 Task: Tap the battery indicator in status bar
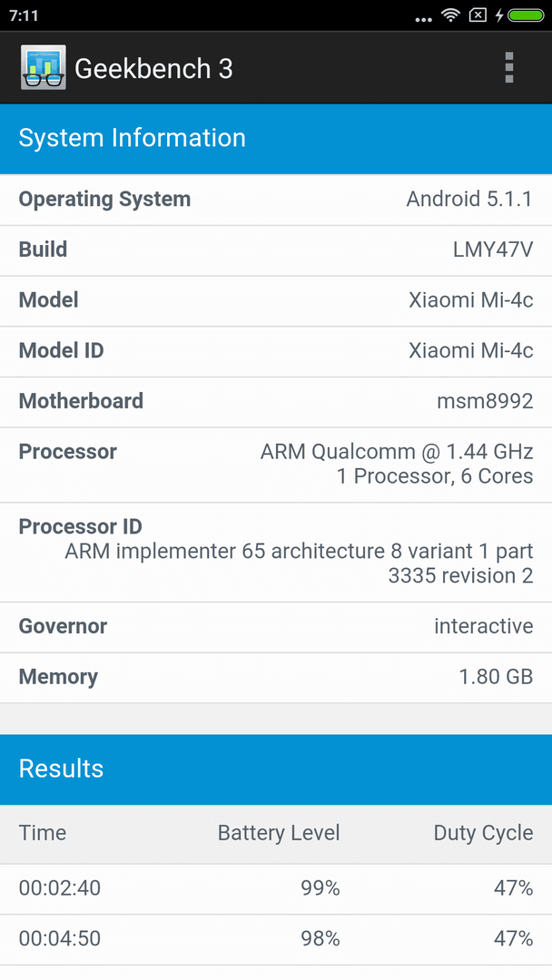pos(526,15)
